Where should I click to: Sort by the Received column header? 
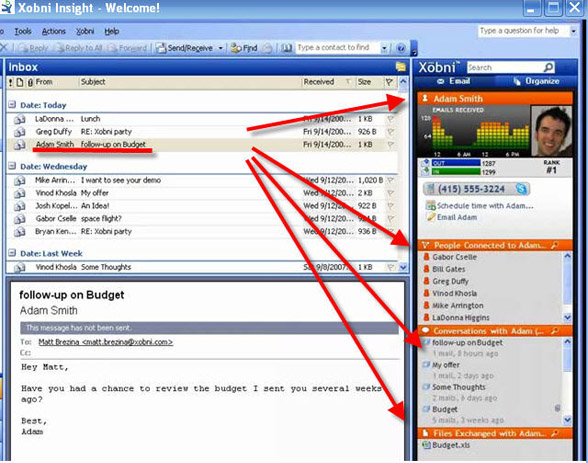click(x=319, y=82)
